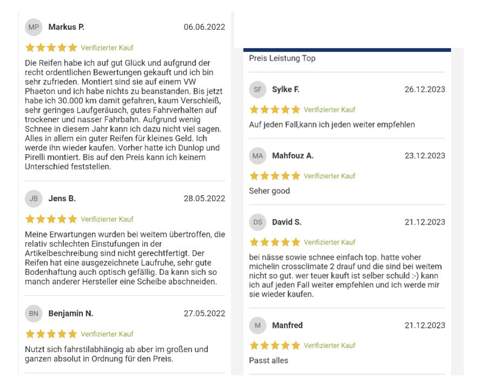Click the star rating on Markus P.'s review
Screen dimensions: 500x384
point(51,48)
